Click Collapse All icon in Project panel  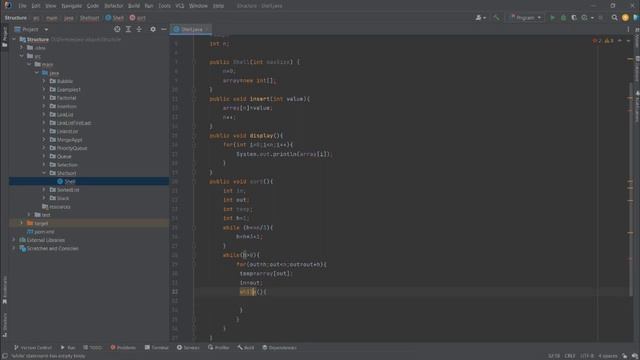point(139,29)
